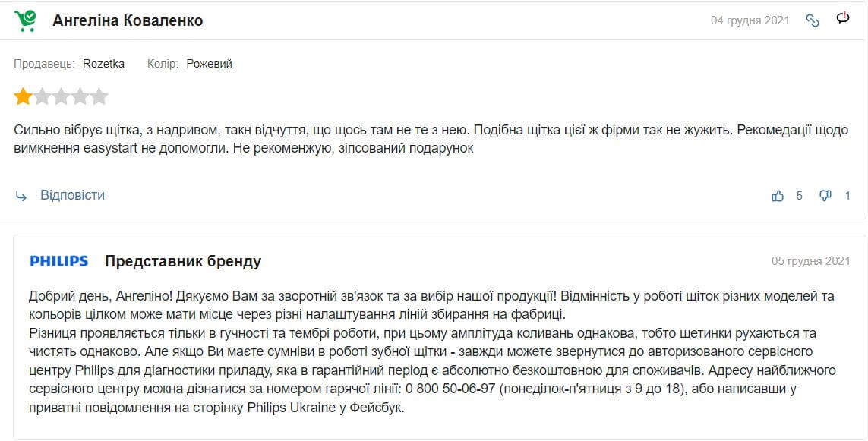Upvote the review with the thumbs-up icon

[x=777, y=195]
